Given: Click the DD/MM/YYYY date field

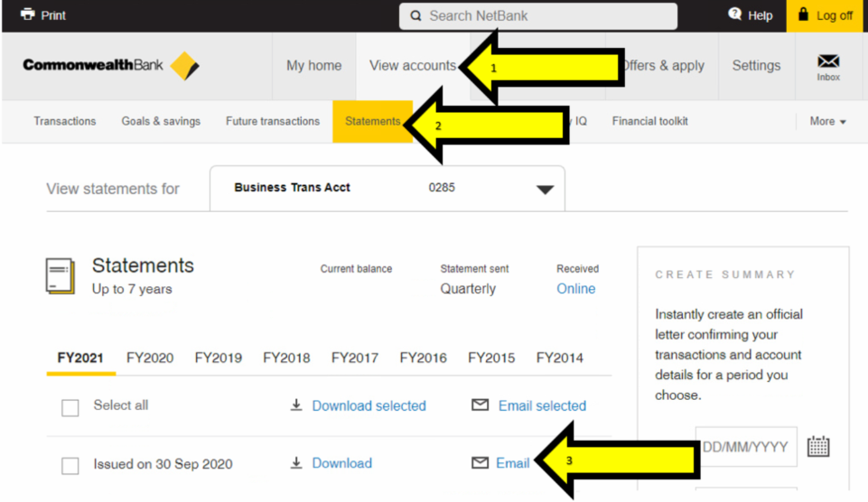Looking at the screenshot, I should (x=746, y=447).
